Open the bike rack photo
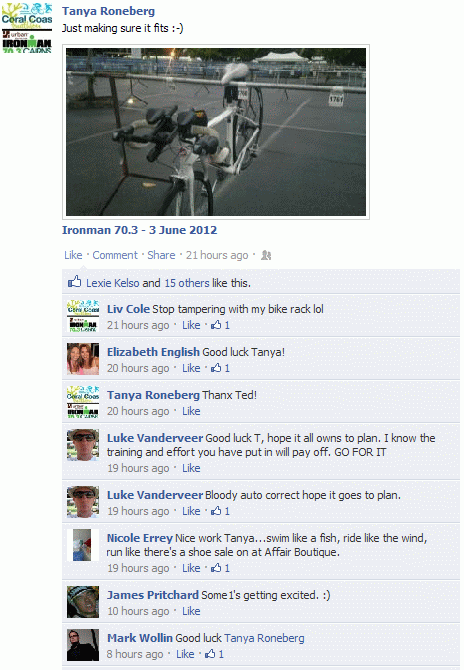This screenshot has height=670, width=464. [x=216, y=132]
